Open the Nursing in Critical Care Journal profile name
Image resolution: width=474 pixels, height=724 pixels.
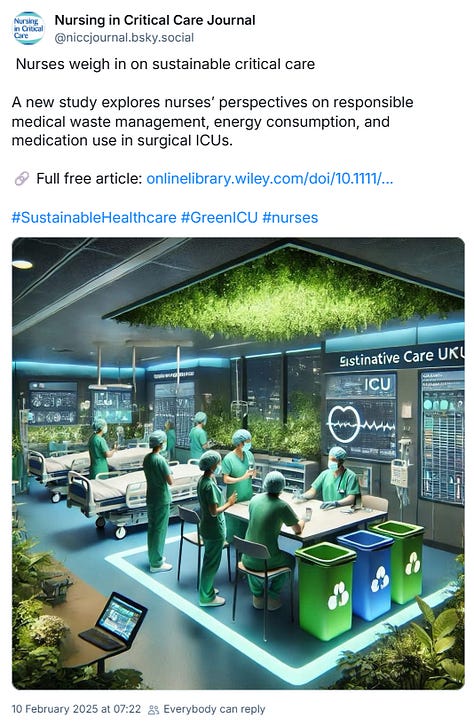(x=155, y=20)
